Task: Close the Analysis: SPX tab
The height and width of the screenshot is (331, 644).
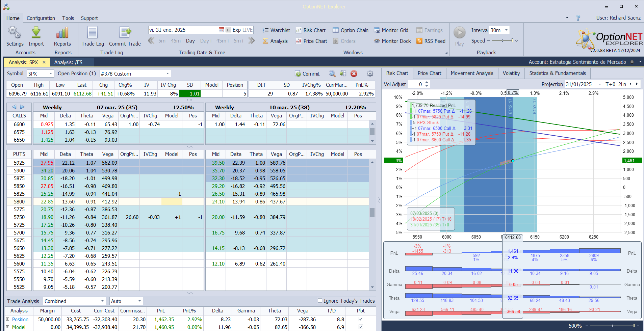Action: coord(44,62)
